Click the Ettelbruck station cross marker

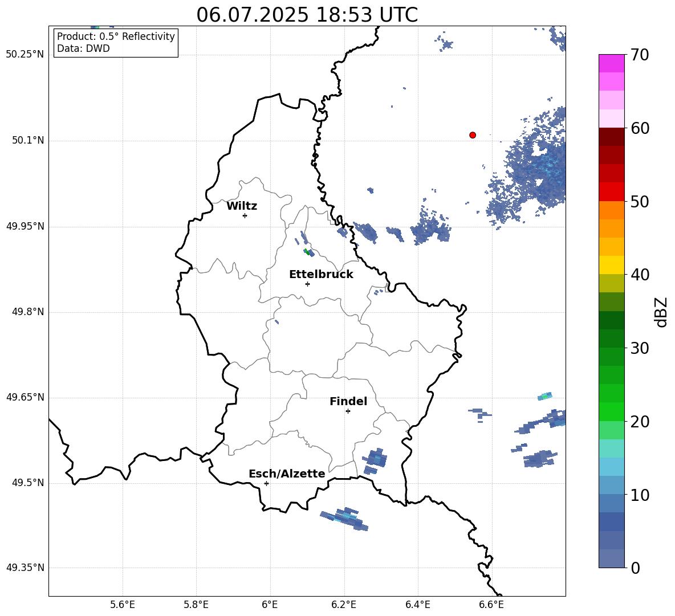click(x=307, y=284)
